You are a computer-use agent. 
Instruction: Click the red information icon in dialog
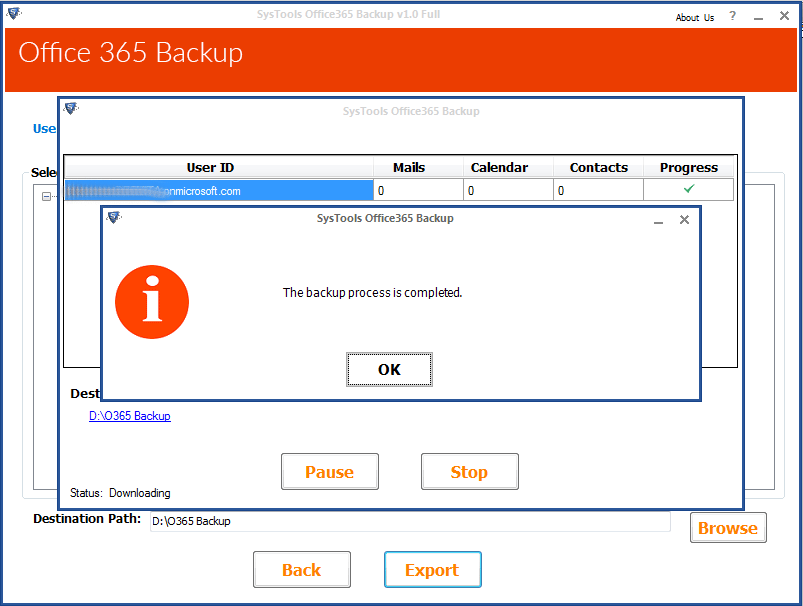(x=152, y=302)
